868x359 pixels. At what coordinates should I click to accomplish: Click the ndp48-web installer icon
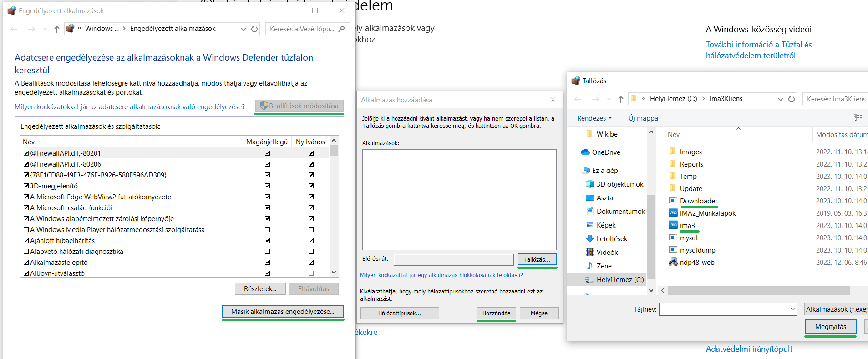pyautogui.click(x=673, y=262)
